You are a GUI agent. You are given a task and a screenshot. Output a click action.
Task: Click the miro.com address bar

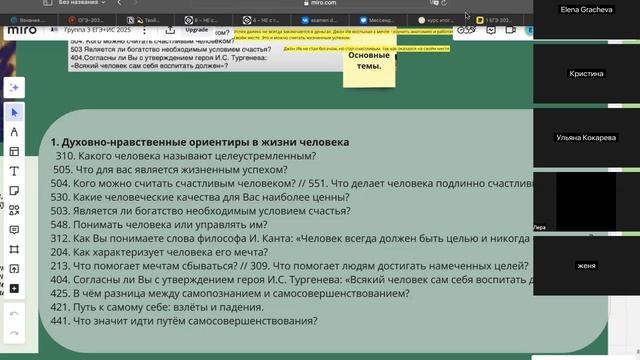tap(320, 2)
